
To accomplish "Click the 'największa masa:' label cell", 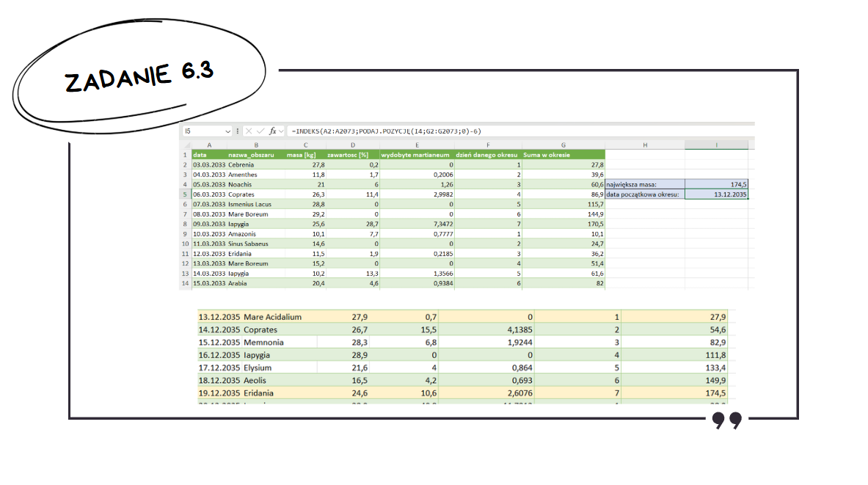I will pyautogui.click(x=644, y=184).
